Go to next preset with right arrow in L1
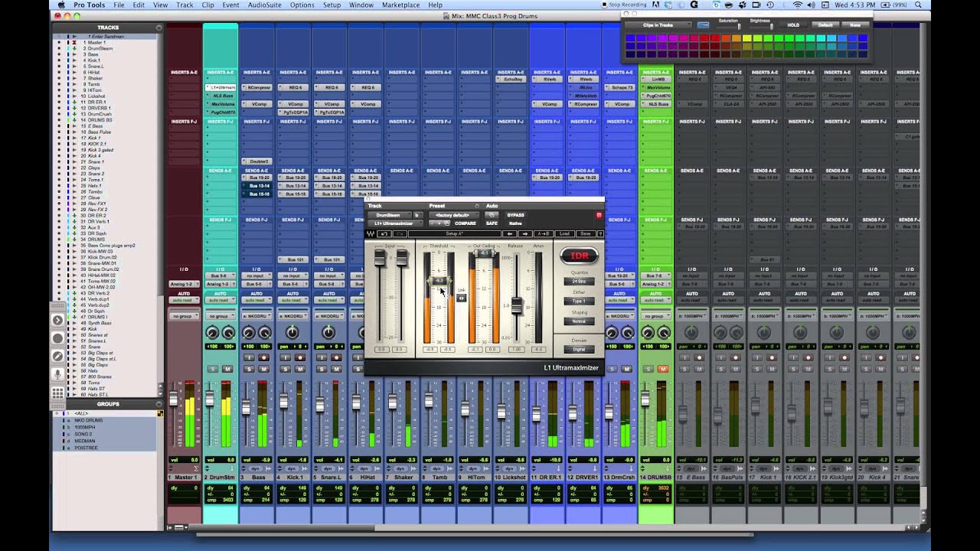 (525, 233)
